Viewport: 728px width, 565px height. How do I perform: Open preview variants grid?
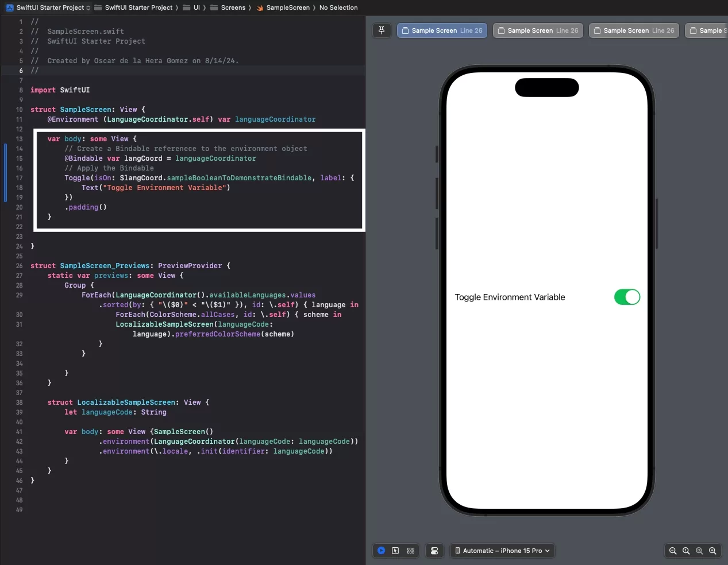click(410, 551)
